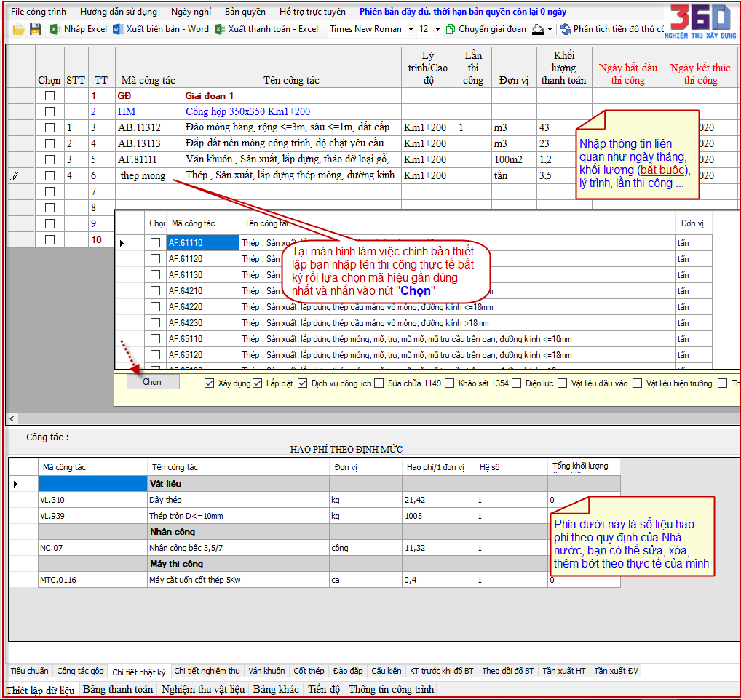Open the font size 12 dropdown
The width and height of the screenshot is (741, 700).
pyautogui.click(x=437, y=29)
